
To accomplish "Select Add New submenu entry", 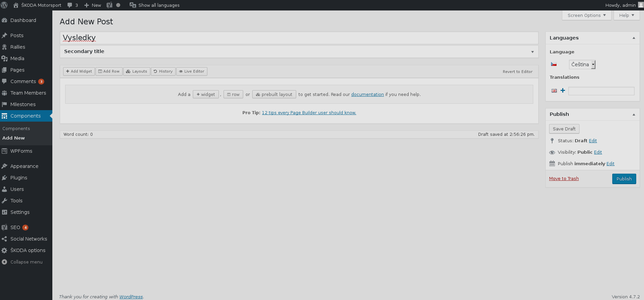I will click(x=14, y=138).
